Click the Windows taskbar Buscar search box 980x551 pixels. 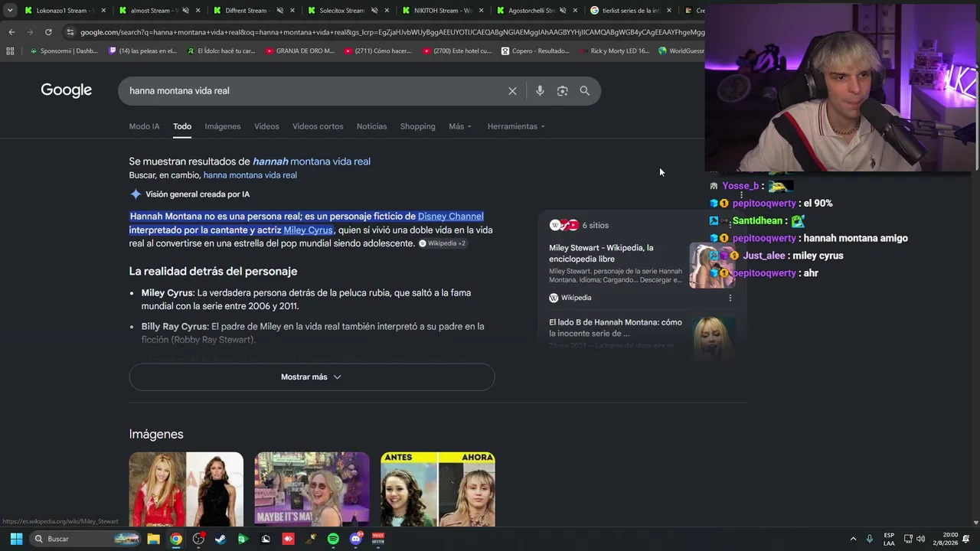pyautogui.click(x=85, y=539)
